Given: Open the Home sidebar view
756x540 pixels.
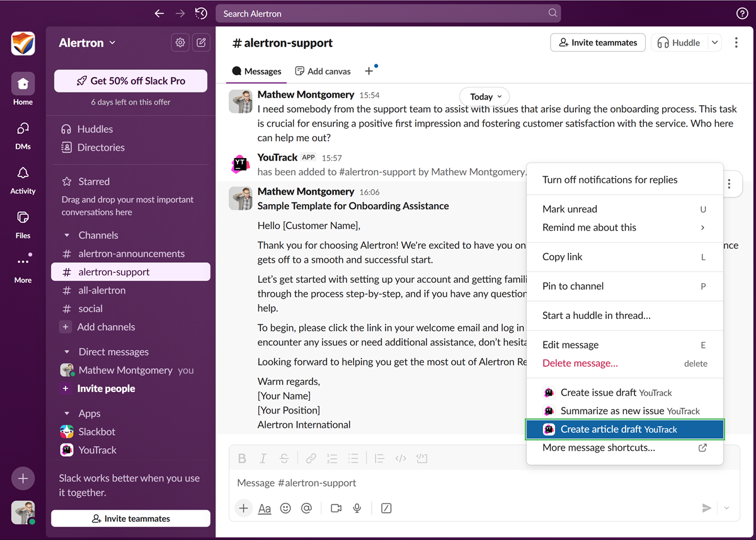Looking at the screenshot, I should (x=23, y=89).
